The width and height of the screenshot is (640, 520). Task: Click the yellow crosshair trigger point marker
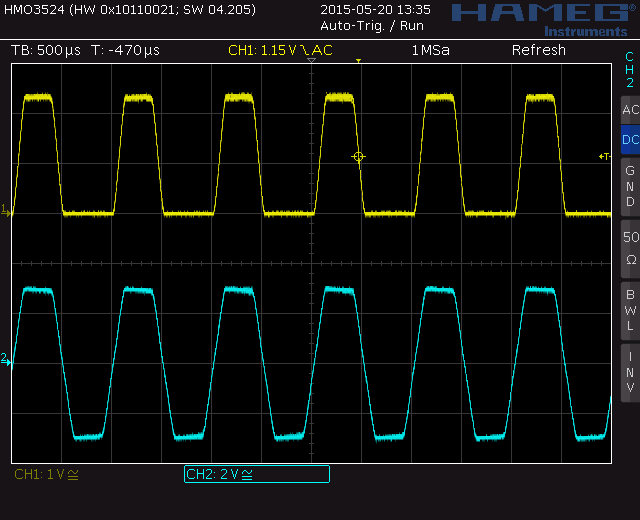pos(358,157)
